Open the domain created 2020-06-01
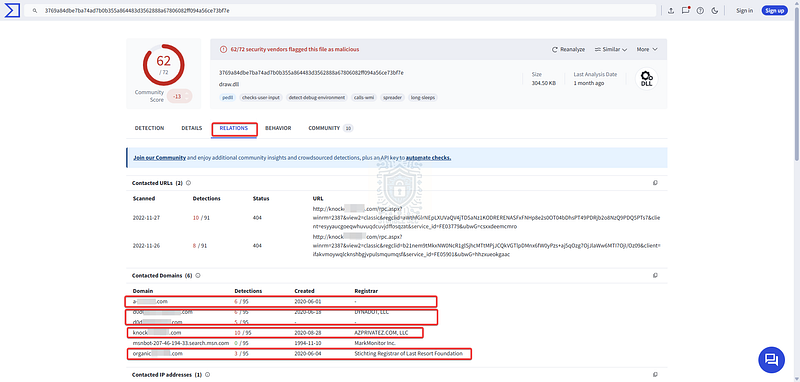Screen dimensions: 800x382 tap(150, 301)
